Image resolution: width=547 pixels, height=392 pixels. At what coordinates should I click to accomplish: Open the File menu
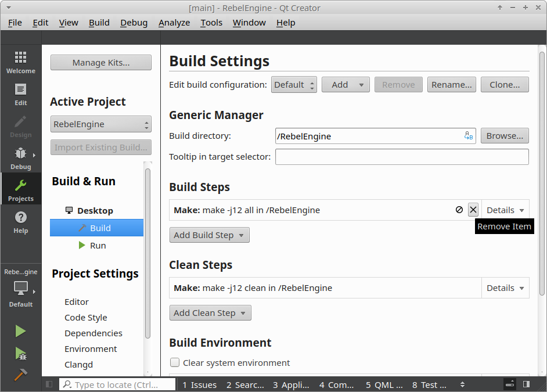pos(15,23)
